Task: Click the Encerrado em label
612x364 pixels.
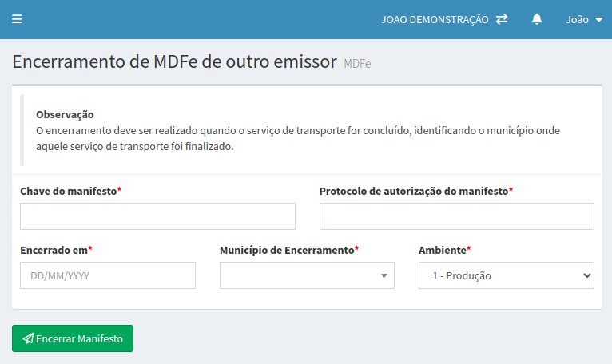Action: 54,250
